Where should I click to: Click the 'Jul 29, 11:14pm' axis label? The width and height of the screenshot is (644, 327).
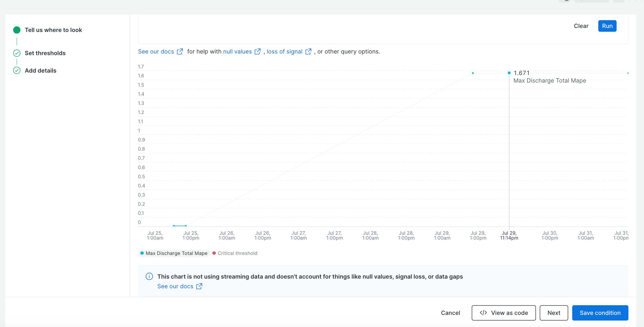509,236
